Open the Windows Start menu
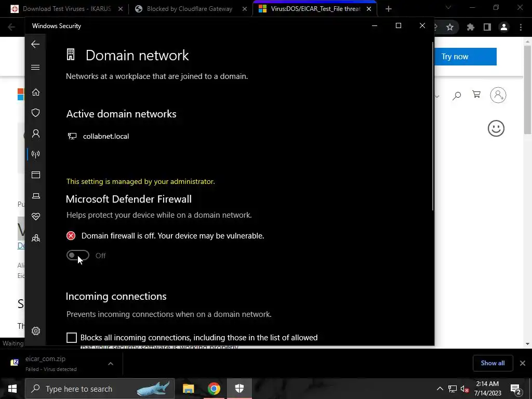Image resolution: width=532 pixels, height=399 pixels. pos(12,389)
